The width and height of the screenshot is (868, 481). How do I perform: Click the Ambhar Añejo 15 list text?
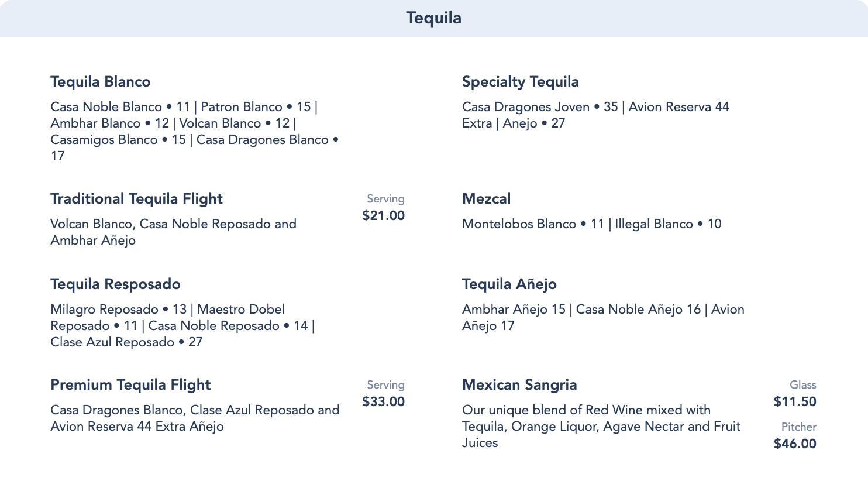pos(603,317)
